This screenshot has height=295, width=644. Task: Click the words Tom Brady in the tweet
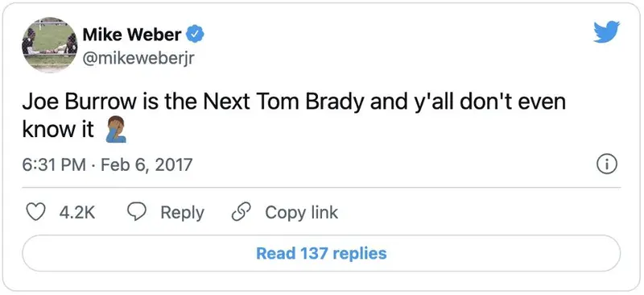coord(311,102)
